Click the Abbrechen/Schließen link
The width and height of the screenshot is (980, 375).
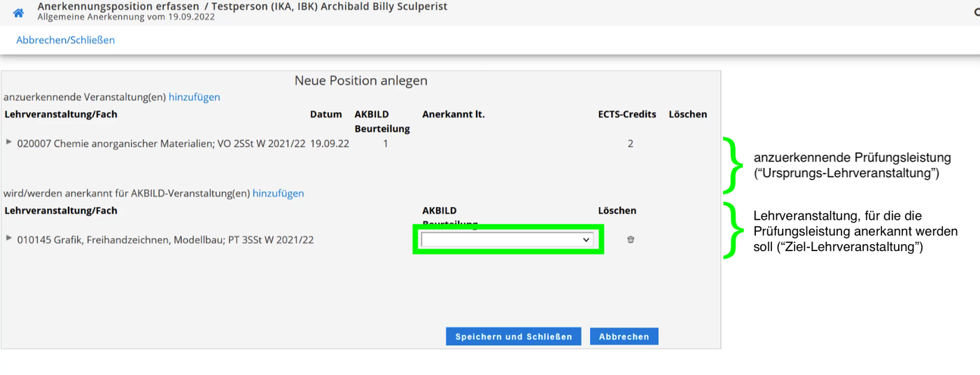coord(66,40)
